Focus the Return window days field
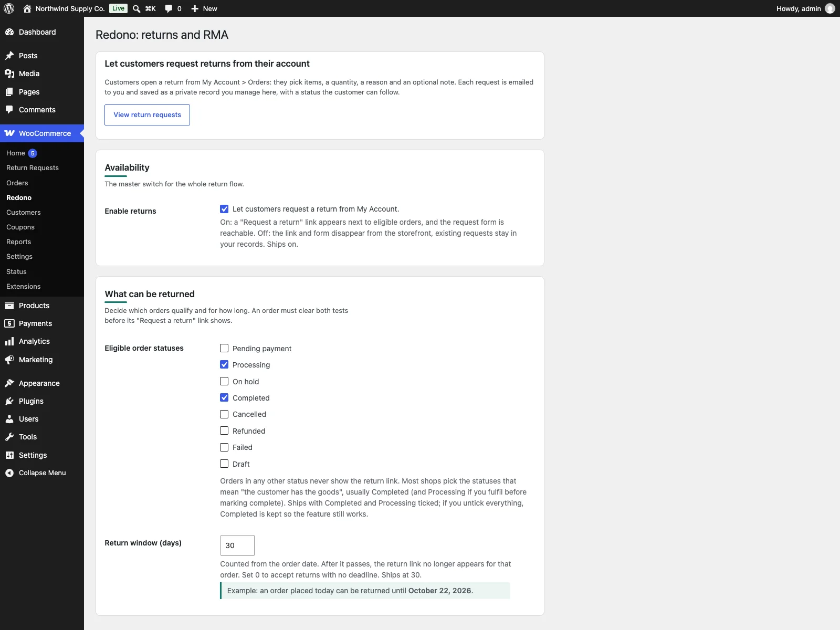Image resolution: width=840 pixels, height=630 pixels. [x=237, y=545]
